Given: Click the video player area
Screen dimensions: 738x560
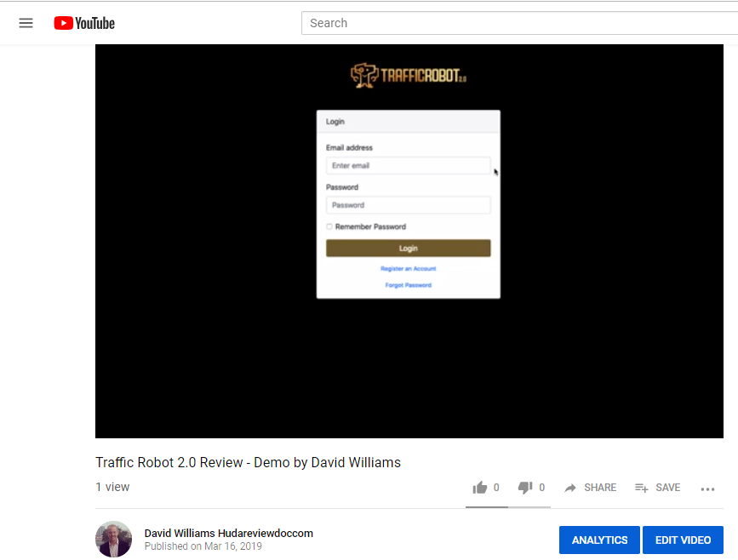Looking at the screenshot, I should (409, 241).
